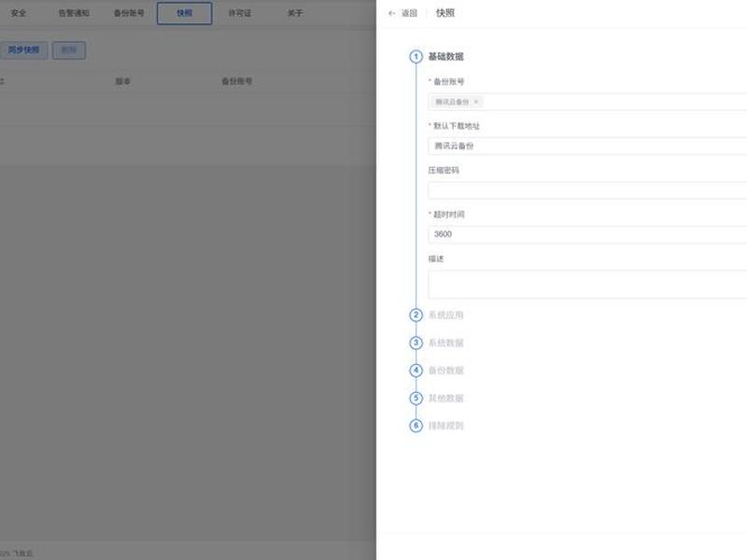Select step 1 circle 基础数据
This screenshot has height=560, width=747.
tap(416, 57)
